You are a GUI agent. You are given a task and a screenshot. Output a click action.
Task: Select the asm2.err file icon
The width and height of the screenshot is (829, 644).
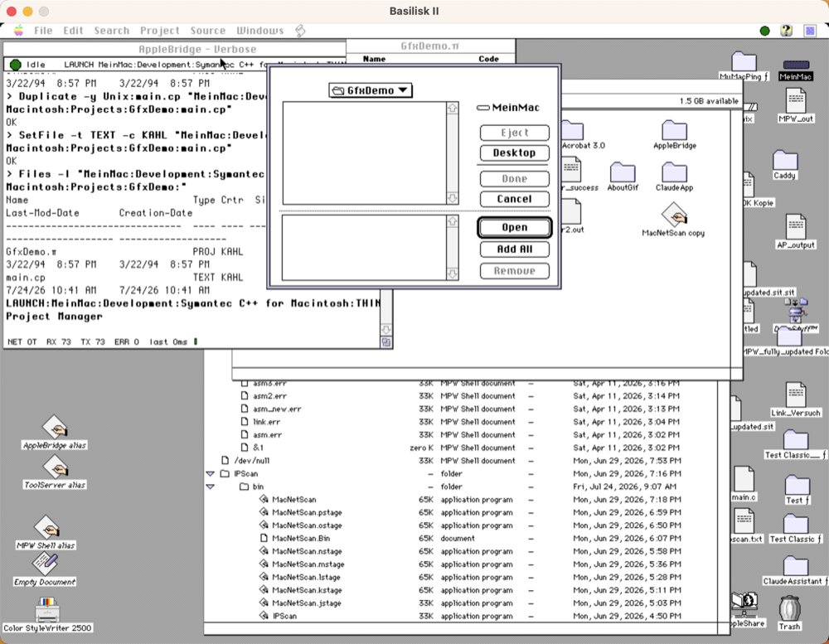click(245, 396)
